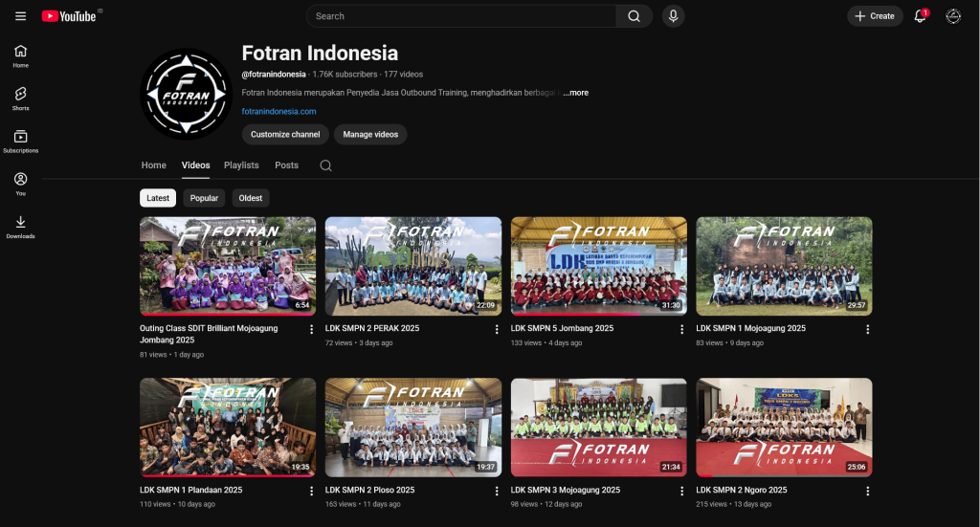Click the YouTube logo
Image resolution: width=980 pixels, height=527 pixels.
(70, 16)
